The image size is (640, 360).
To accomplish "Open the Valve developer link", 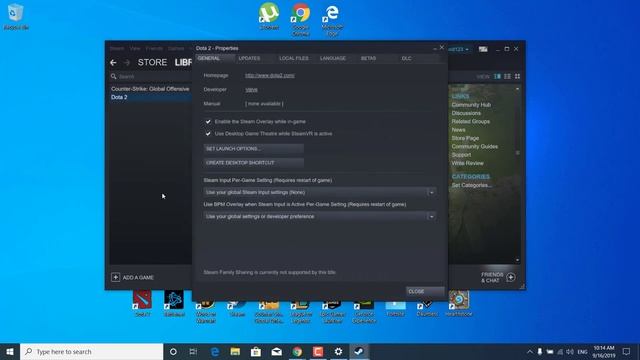I will click(251, 90).
